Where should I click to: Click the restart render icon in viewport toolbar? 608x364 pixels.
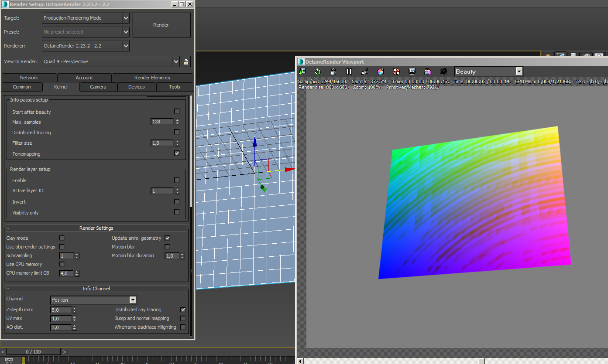coord(317,71)
